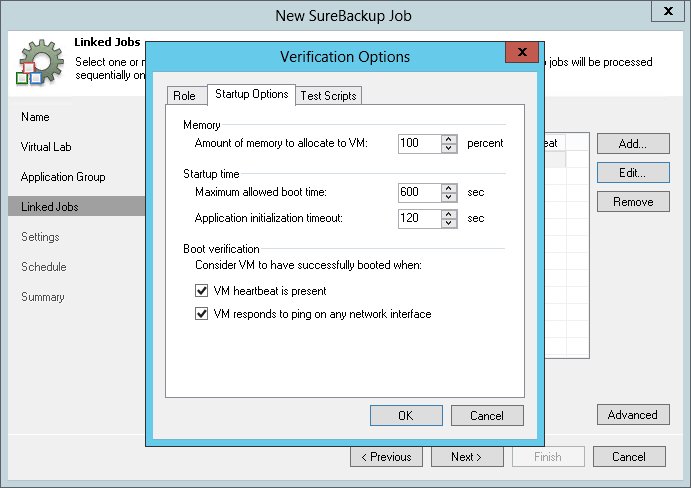Open Advanced settings in the wizard

point(633,415)
